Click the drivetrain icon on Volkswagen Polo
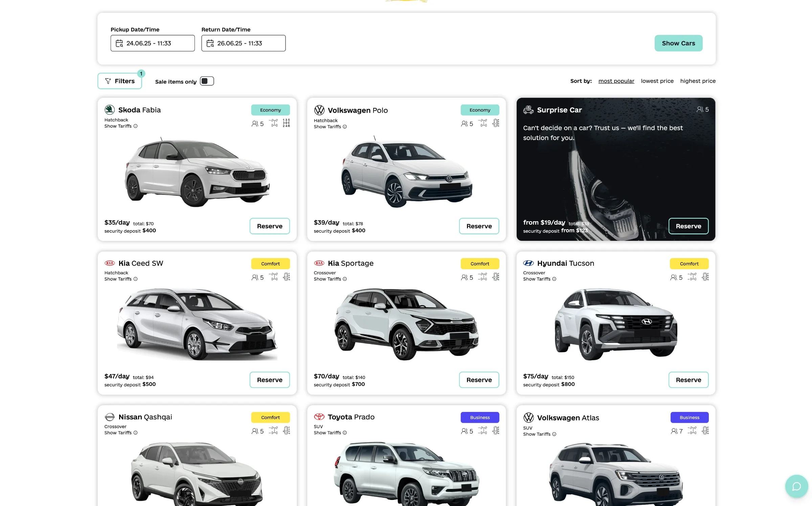This screenshot has height=506, width=812. 483,123
